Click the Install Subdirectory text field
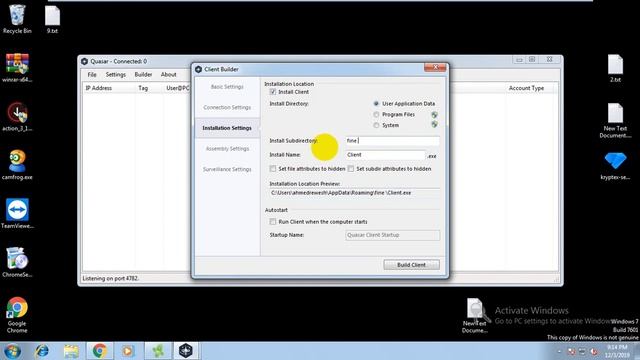640x360 pixels. pos(392,141)
